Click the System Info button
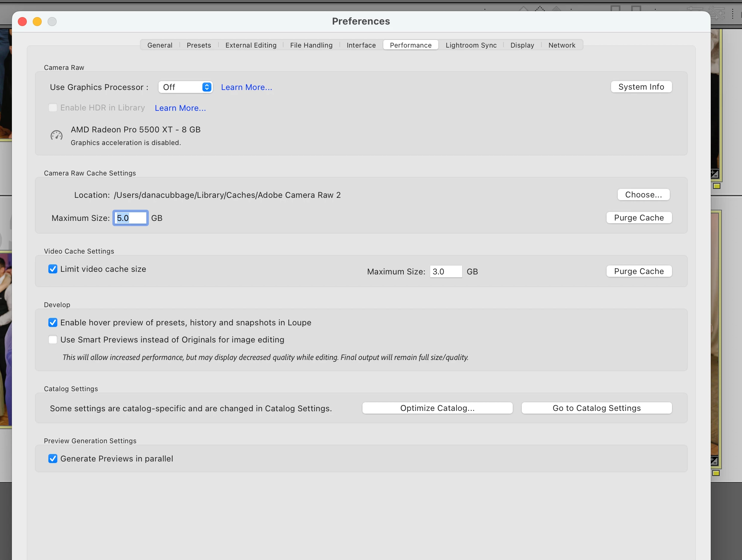The width and height of the screenshot is (742, 560). pyautogui.click(x=641, y=87)
